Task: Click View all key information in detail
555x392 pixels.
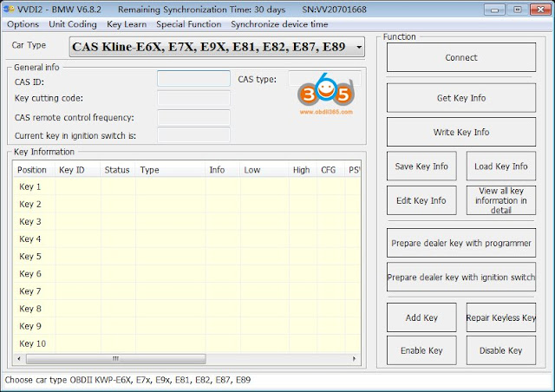Action: 501,200
